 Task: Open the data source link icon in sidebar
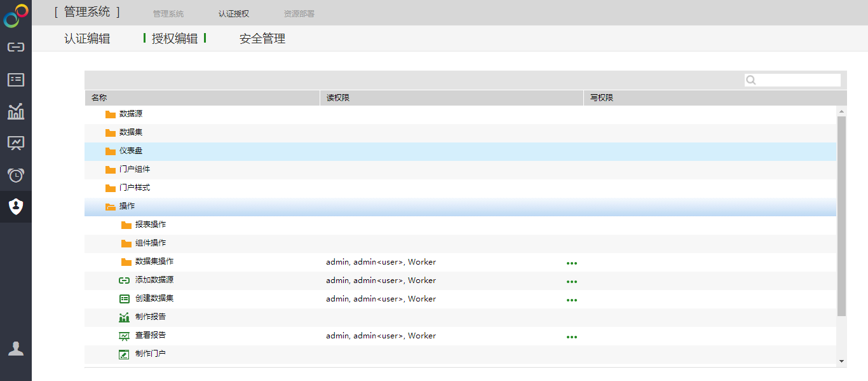point(16,47)
